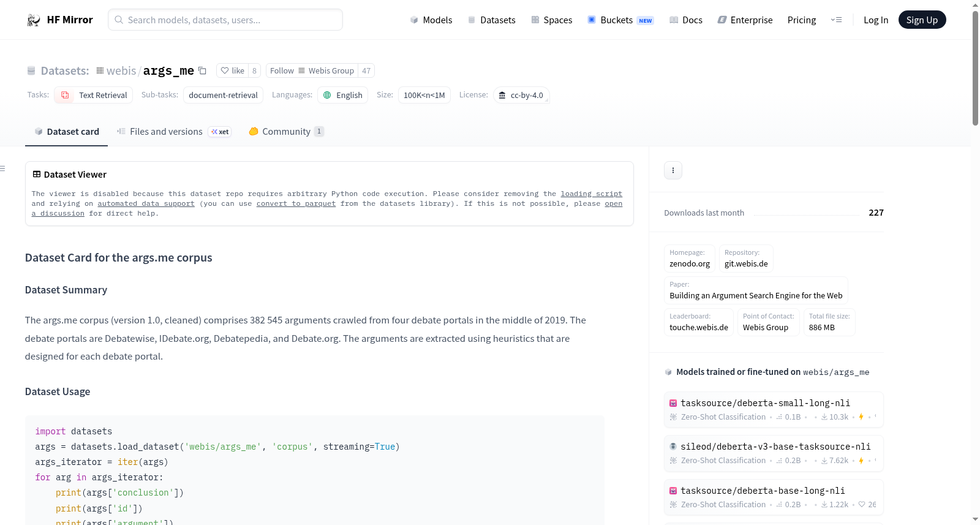Screen dimensions: 980x525
Task: Go to Spaces
Action: pyautogui.click(x=552, y=20)
